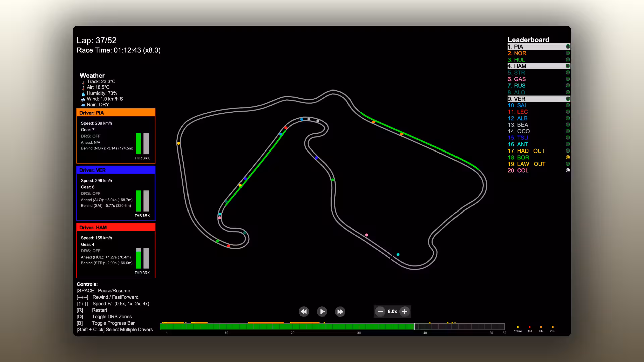The width and height of the screenshot is (644, 362).
Task: Click the Red flag legend marker
Action: tap(529, 327)
